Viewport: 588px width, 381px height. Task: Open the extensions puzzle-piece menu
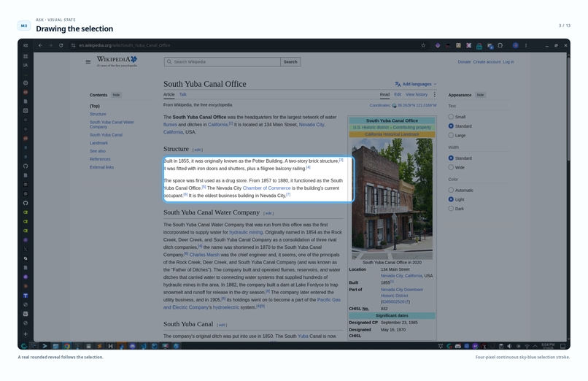pyautogui.click(x=500, y=45)
